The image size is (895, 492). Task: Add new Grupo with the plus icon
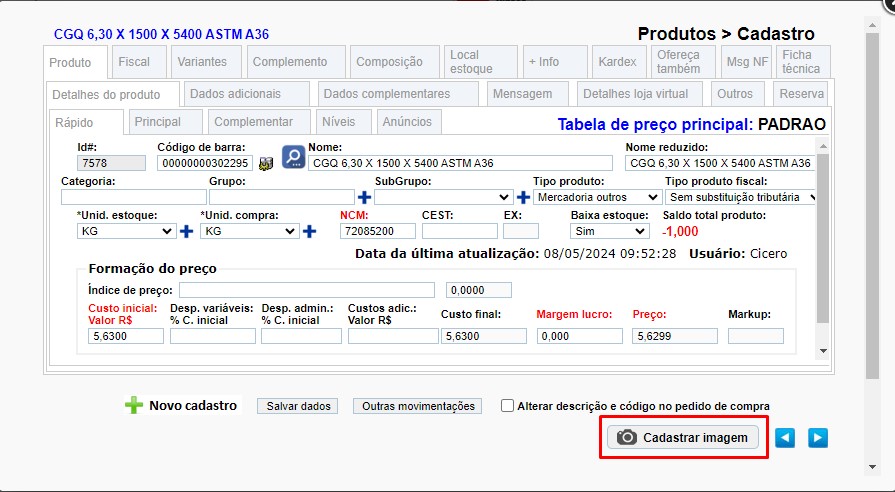pos(364,197)
